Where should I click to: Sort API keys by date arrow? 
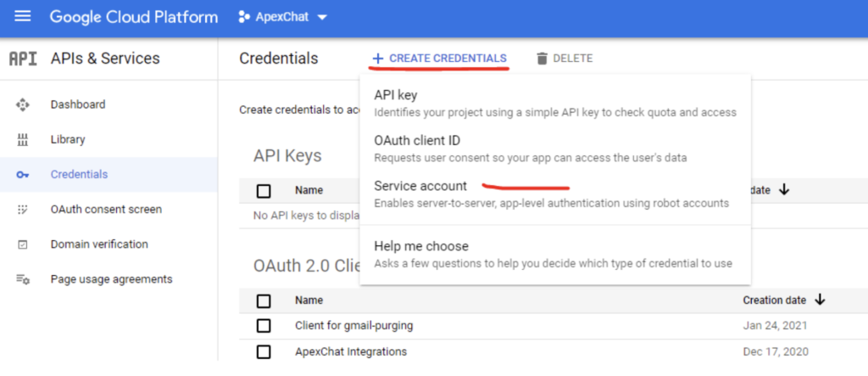[783, 189]
